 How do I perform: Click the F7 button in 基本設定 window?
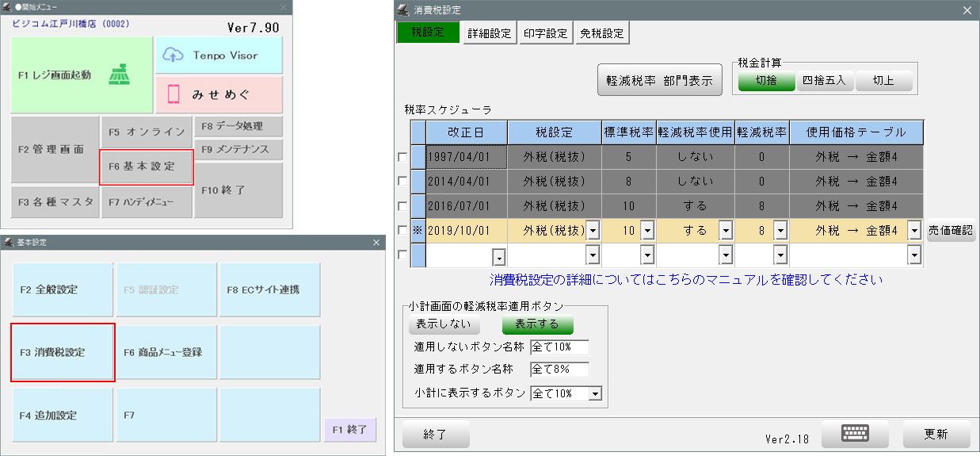tap(166, 415)
